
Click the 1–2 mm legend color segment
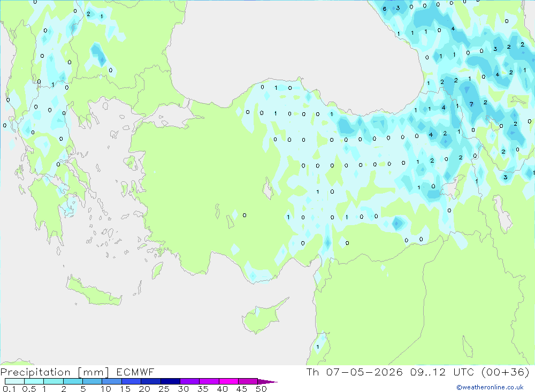pos(53,381)
